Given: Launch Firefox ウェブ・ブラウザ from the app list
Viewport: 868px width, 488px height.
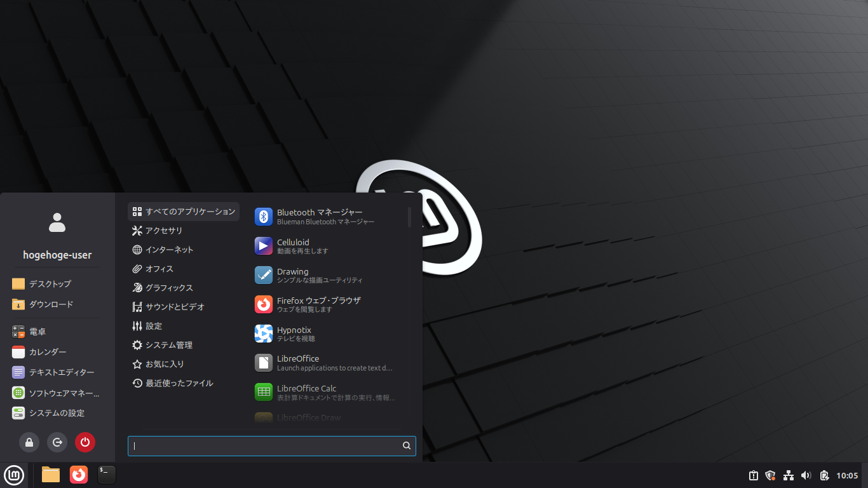Looking at the screenshot, I should point(328,304).
